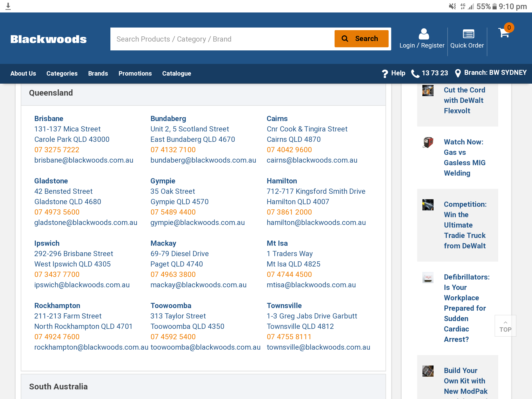This screenshot has width=532, height=399.
Task: Email cairns@blackwoods.com.au
Action: tap(312, 160)
